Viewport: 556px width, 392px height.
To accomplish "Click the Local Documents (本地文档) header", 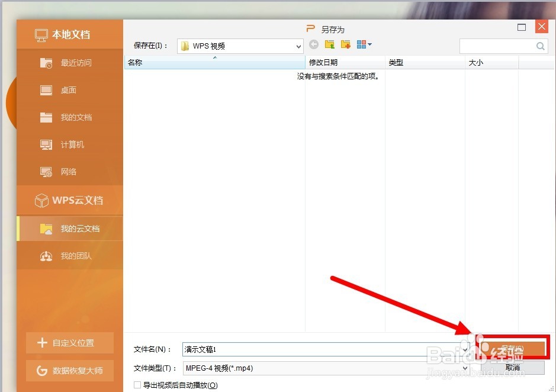I will [x=70, y=34].
